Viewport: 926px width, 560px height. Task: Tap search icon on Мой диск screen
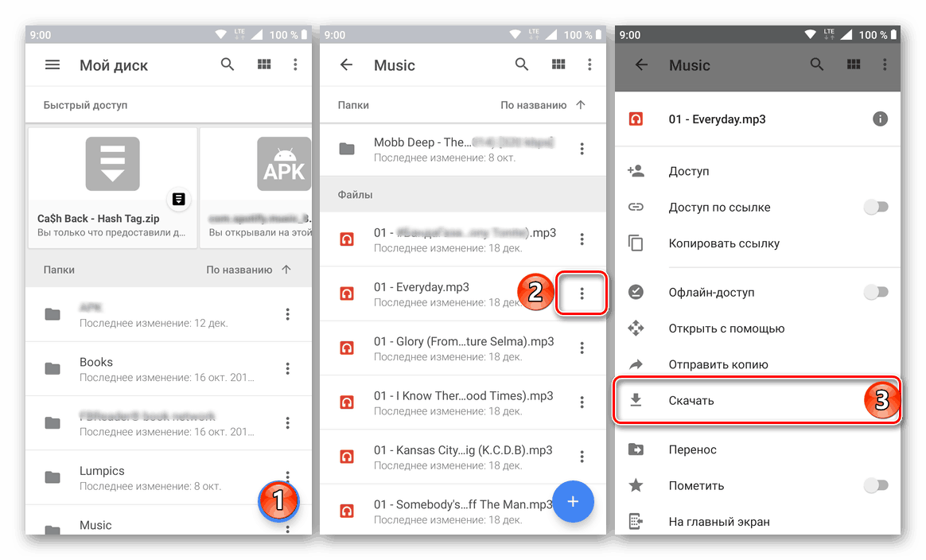pos(228,64)
